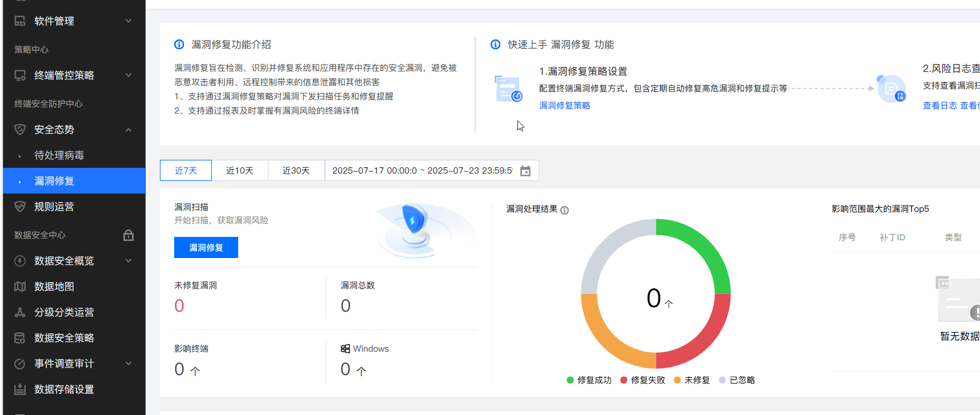Click the info icon beside 漏洞修复功能介绍
The image size is (980, 415).
(x=179, y=45)
